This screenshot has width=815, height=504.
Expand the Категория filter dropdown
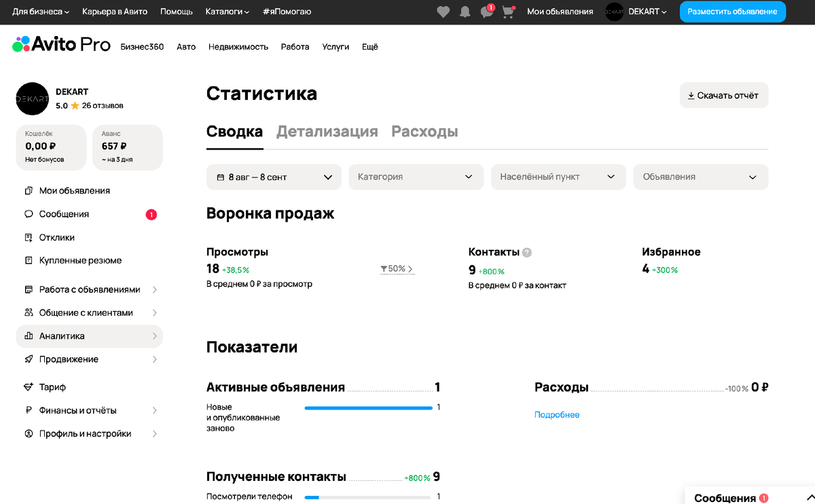coord(416,177)
